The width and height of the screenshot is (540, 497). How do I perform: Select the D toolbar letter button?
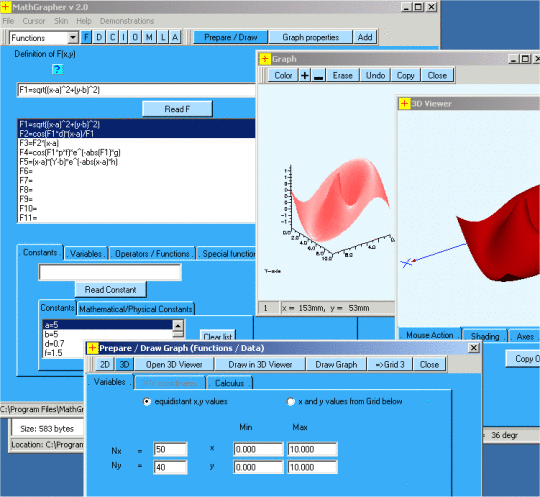[x=99, y=37]
